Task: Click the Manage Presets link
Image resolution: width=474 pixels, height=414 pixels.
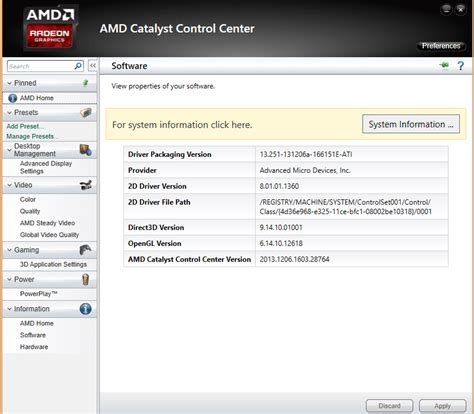Action: (32, 136)
